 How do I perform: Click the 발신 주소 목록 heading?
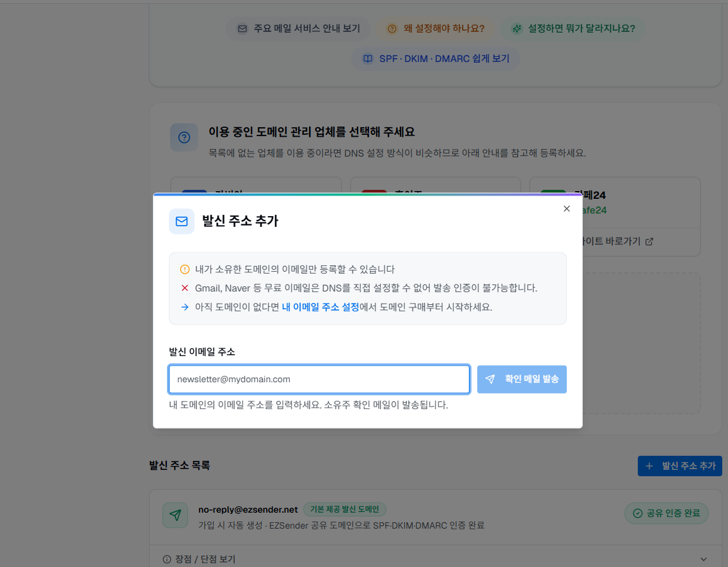(x=180, y=465)
